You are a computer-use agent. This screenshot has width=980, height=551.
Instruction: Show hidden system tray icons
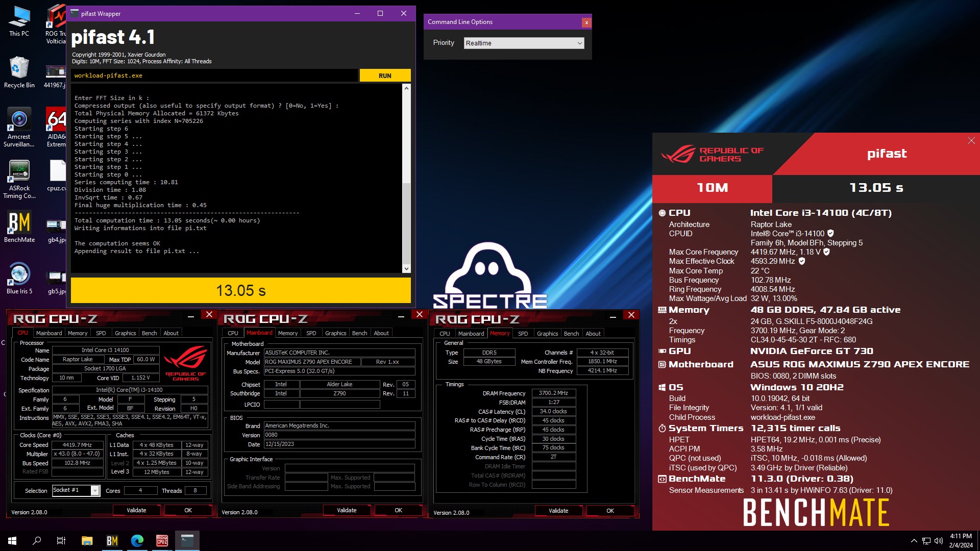click(x=914, y=541)
